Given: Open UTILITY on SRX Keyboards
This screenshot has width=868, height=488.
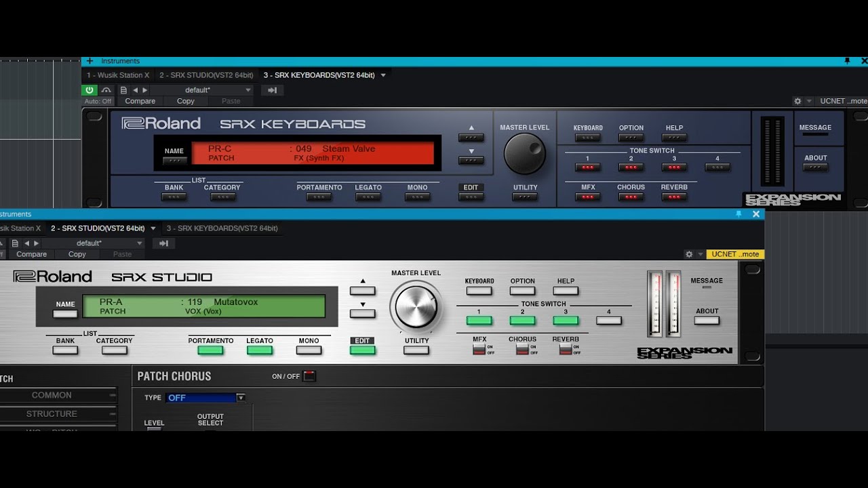Looking at the screenshot, I should (x=525, y=197).
